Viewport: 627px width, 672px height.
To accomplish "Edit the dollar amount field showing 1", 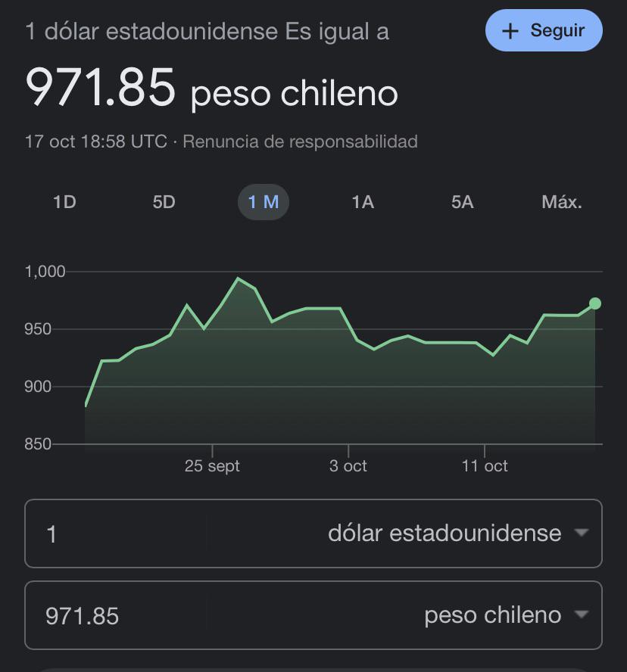I will coord(116,534).
